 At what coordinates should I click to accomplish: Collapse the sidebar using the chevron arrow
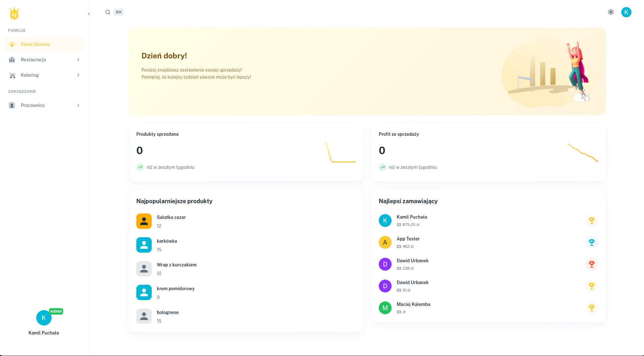[89, 13]
